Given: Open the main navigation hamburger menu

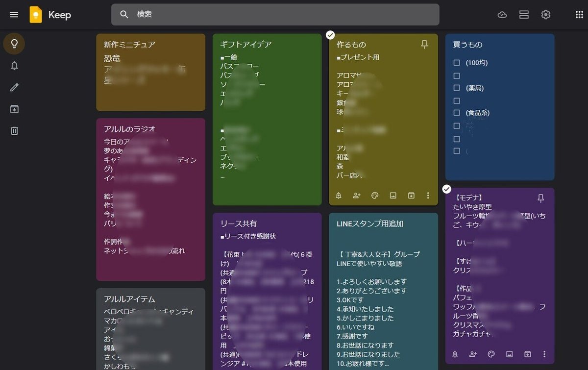Looking at the screenshot, I should pos(14,15).
